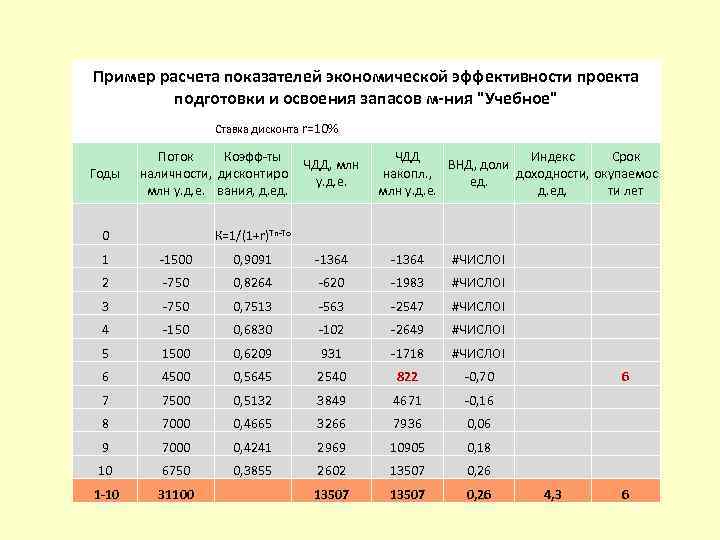Screen dimensions: 720x540
Task: Click the 'ЧДД накопл.' column header
Action: tap(407, 174)
